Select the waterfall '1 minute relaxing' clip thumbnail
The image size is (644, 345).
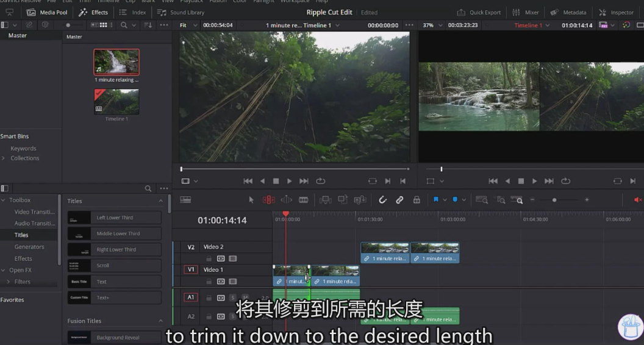tap(116, 62)
